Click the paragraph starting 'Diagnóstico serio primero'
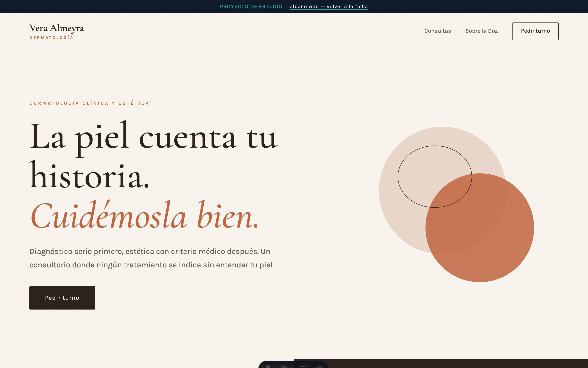 coord(152,258)
